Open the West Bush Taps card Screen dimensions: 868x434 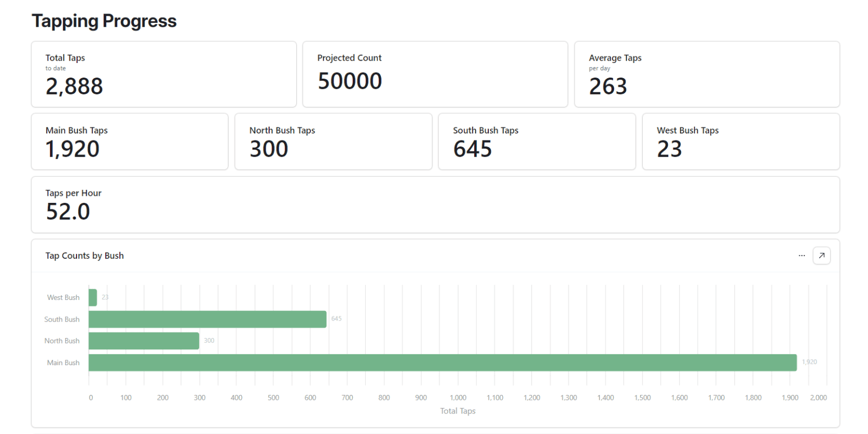point(741,142)
